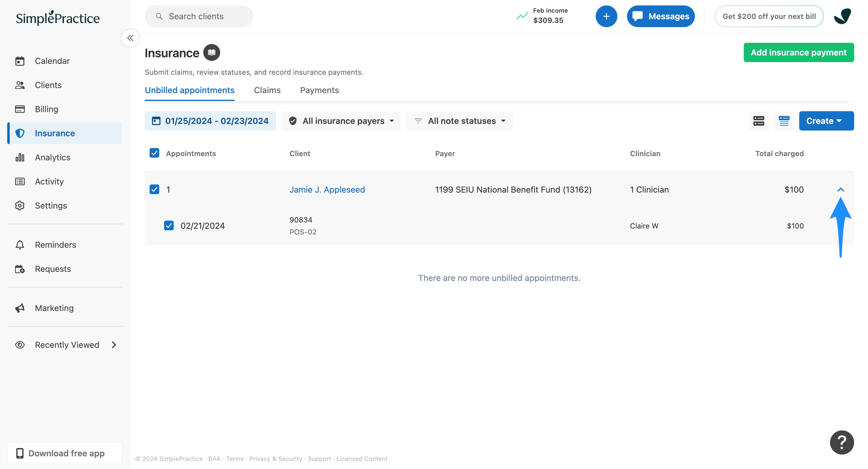868x469 pixels.
Task: Open the Analytics section
Action: click(64, 157)
